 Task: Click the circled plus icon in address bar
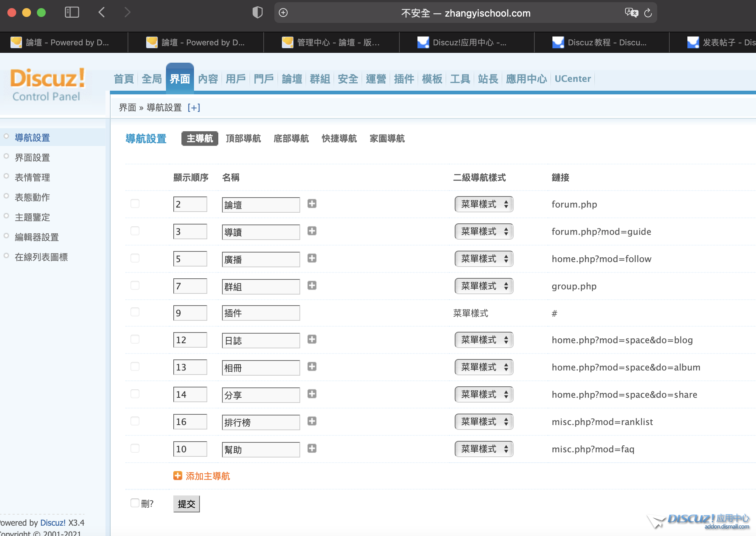(x=283, y=13)
